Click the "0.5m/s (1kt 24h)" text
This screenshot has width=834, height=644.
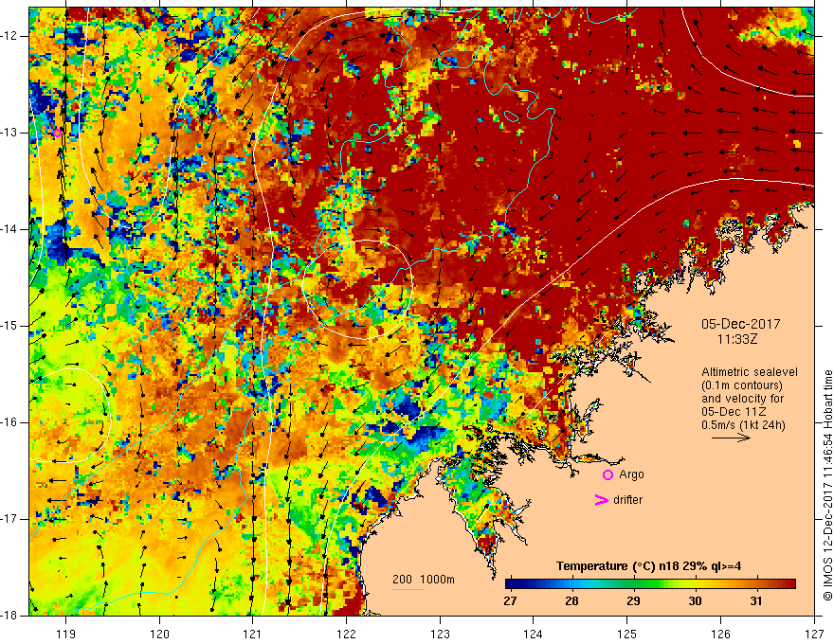click(743, 425)
